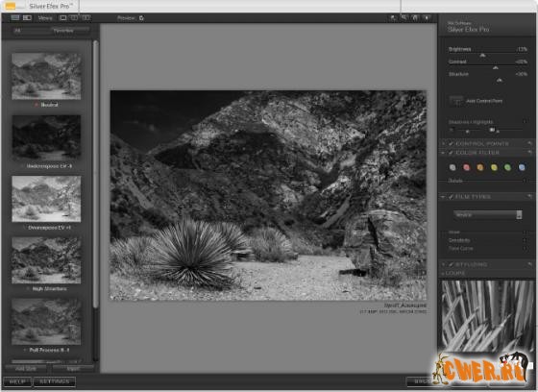This screenshot has height=392, width=538.
Task: Select the blue color filter
Action: 522,167
